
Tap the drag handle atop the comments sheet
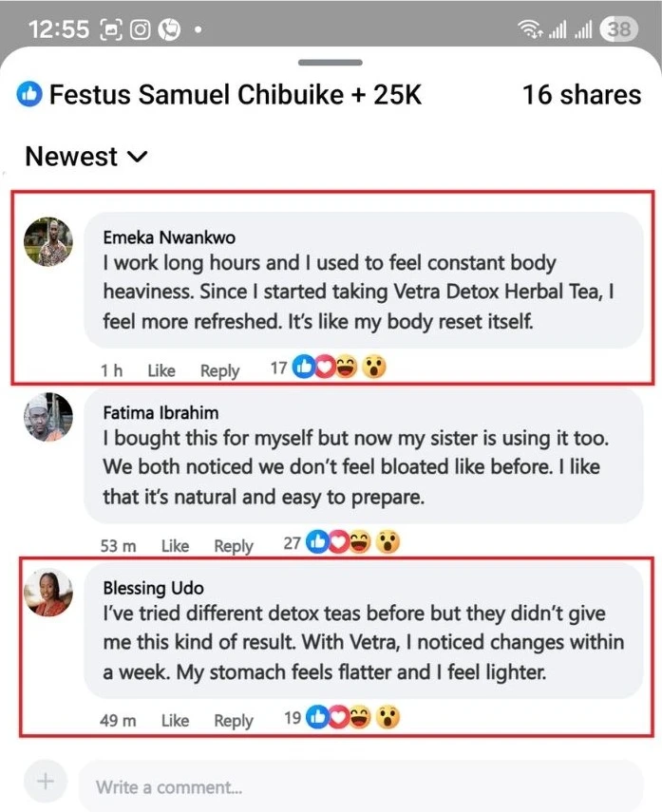(330, 63)
